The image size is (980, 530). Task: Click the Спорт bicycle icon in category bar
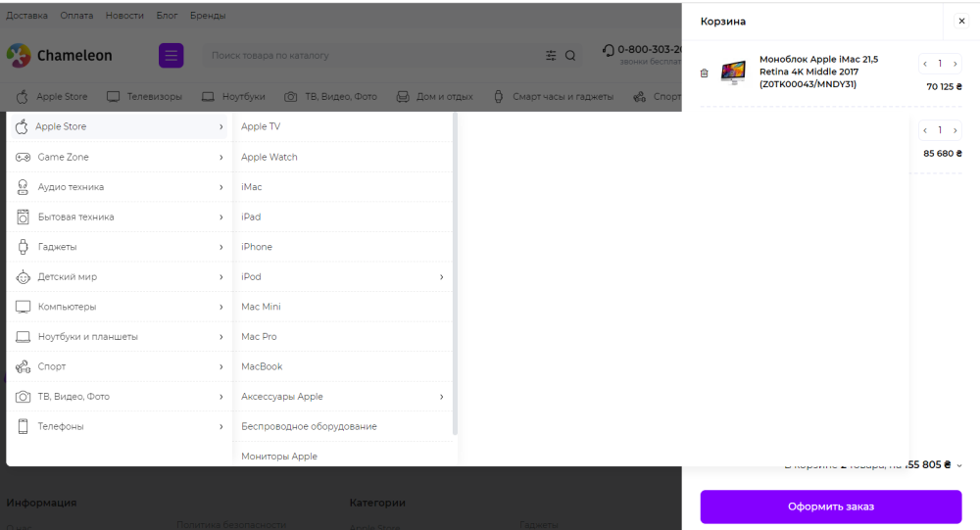[x=639, y=97]
